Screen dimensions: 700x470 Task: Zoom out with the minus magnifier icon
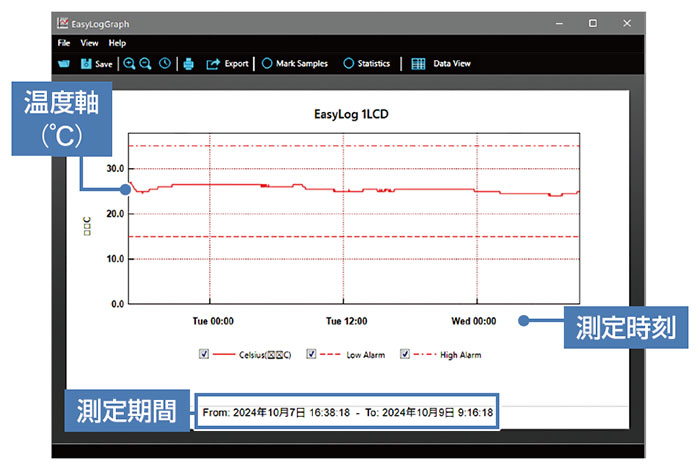click(x=146, y=64)
